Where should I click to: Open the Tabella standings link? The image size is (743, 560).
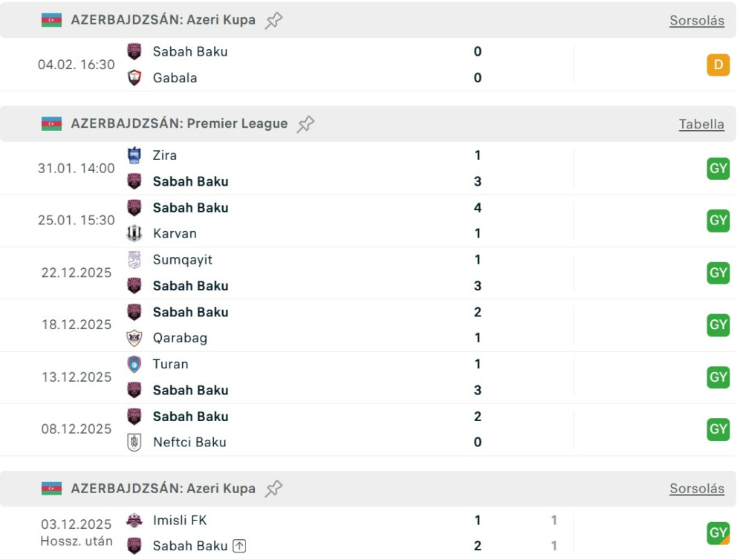pos(701,125)
